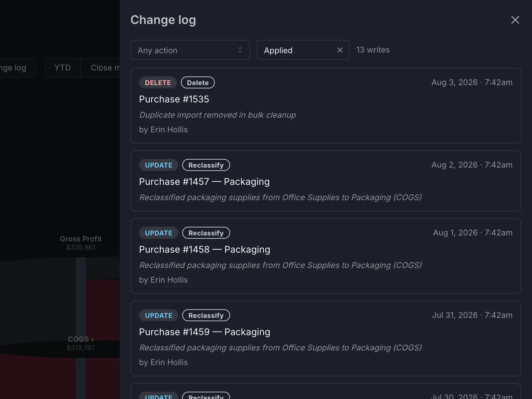Open the Any action dropdown

tap(190, 50)
